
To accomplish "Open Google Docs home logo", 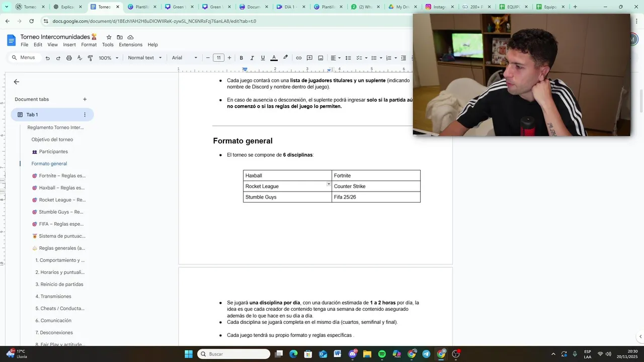I will 11,40.
